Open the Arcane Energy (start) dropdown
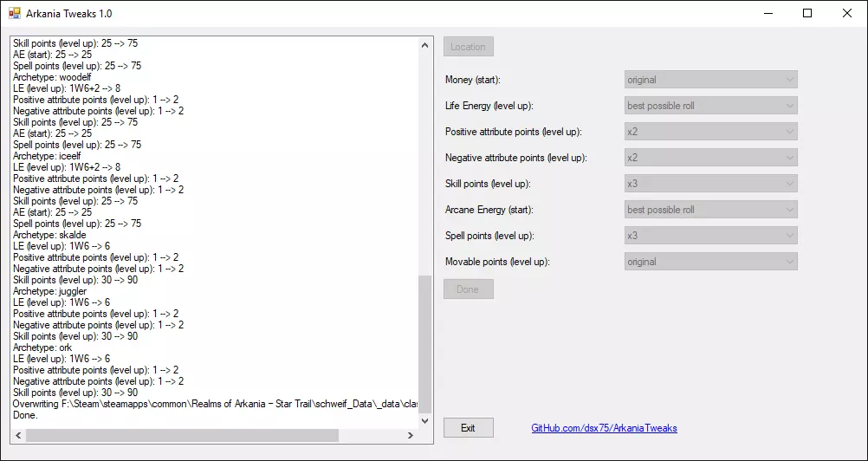This screenshot has height=461, width=868. coord(711,209)
